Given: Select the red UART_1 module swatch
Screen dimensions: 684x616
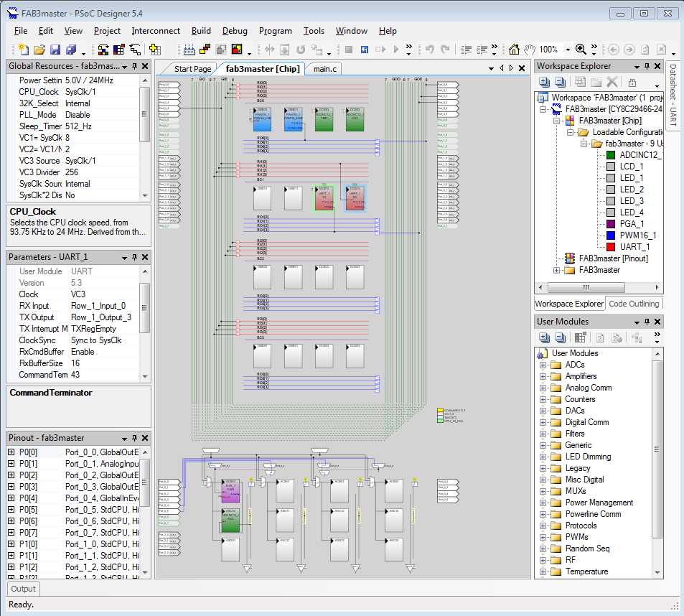Looking at the screenshot, I should coord(610,247).
